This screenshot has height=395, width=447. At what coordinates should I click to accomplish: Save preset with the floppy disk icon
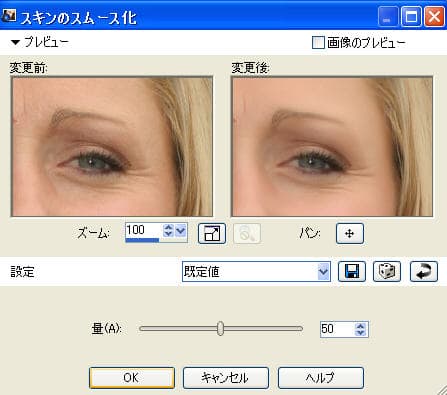point(352,271)
